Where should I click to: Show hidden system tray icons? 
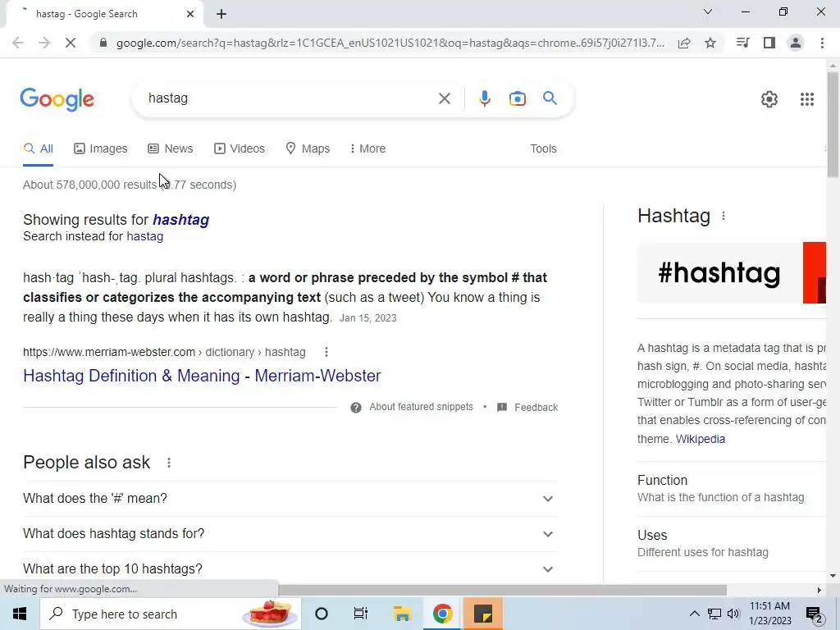(694, 614)
